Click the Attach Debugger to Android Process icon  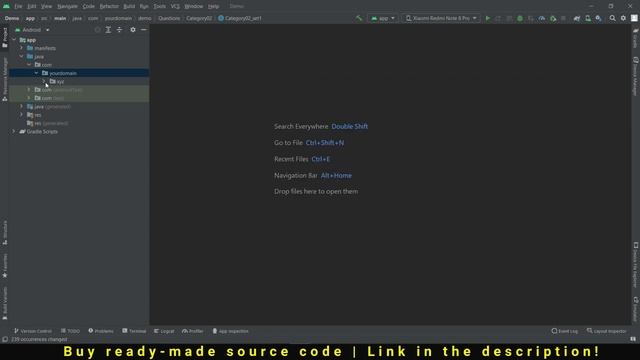(x=553, y=18)
